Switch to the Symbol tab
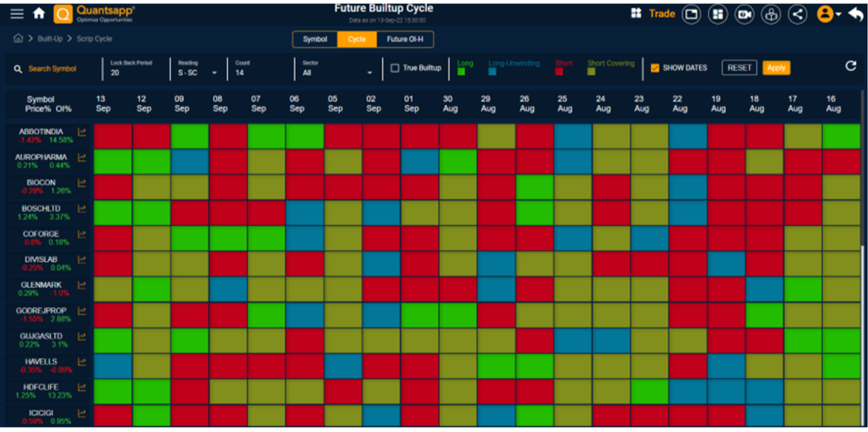Image resolution: width=868 pixels, height=432 pixels. (315, 39)
